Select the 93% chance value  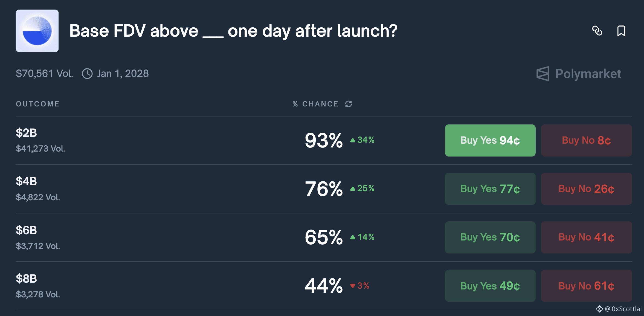pos(324,140)
